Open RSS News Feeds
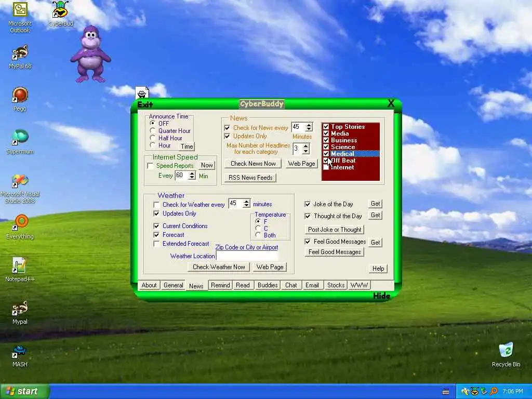The height and width of the screenshot is (399, 532). (250, 178)
